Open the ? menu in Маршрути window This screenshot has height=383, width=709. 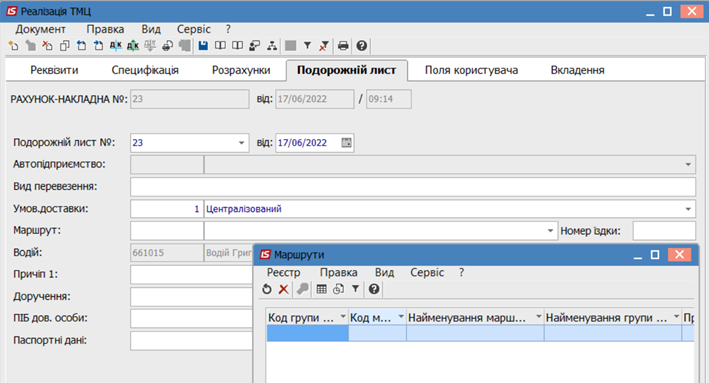tap(461, 273)
